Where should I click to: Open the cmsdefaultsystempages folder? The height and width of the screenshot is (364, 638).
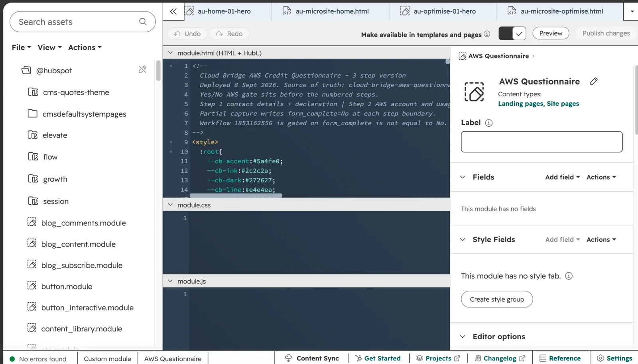[77, 114]
